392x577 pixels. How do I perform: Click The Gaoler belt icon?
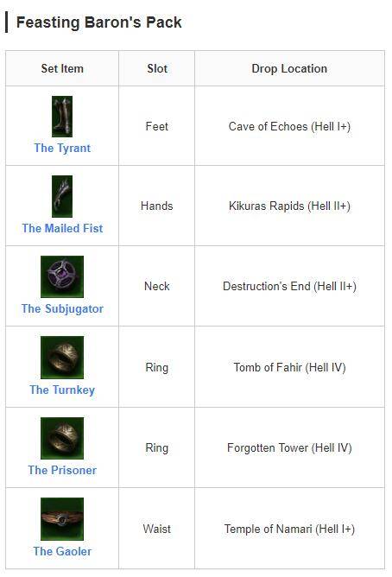62,519
